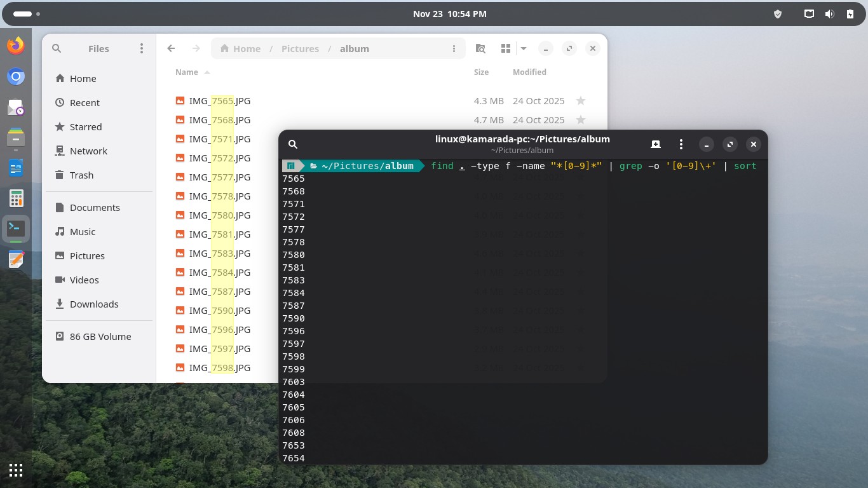Select Downloads in the sidebar

tap(94, 304)
